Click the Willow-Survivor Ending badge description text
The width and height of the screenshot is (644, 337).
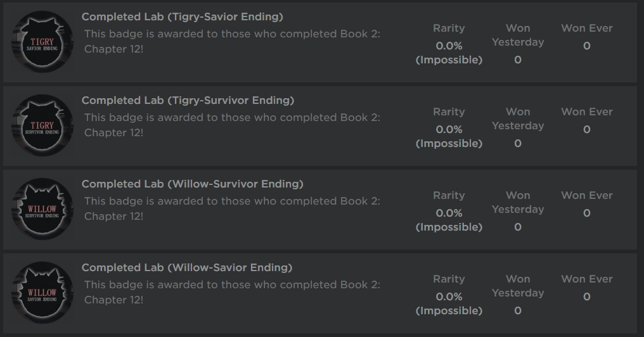click(x=232, y=208)
